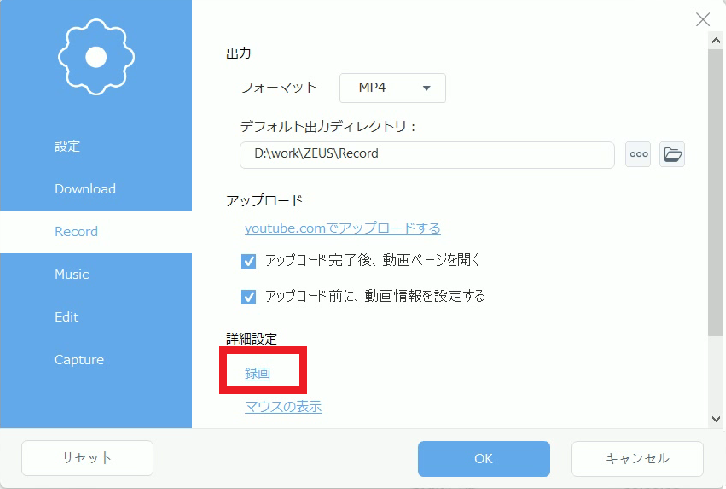Click the gear logo in the sidebar
This screenshot has width=726, height=489.
(96, 57)
